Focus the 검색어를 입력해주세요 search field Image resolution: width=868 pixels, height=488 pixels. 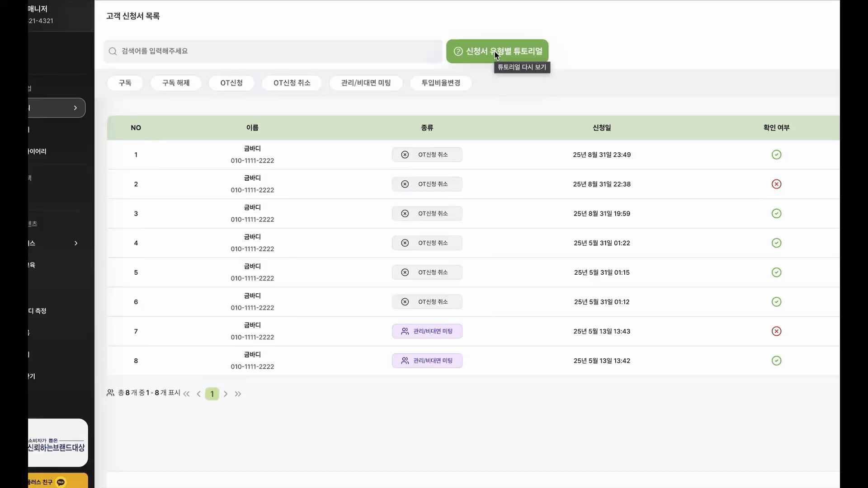(271, 52)
